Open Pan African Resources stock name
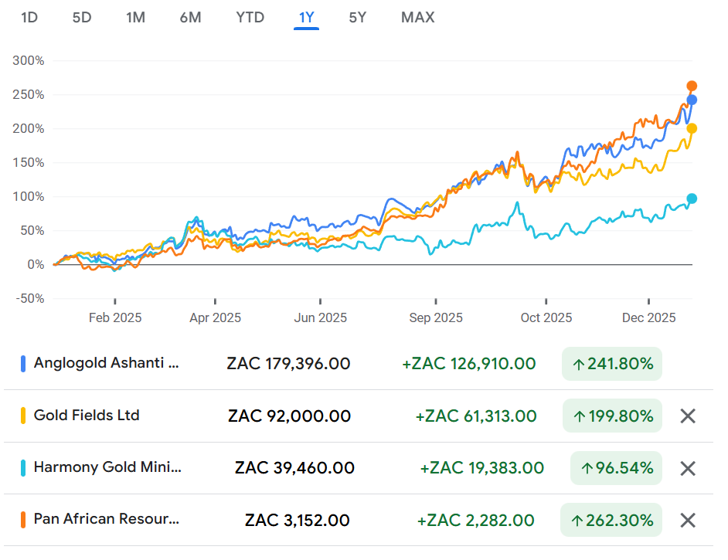Viewport: 728px width, 560px height. coord(107,519)
